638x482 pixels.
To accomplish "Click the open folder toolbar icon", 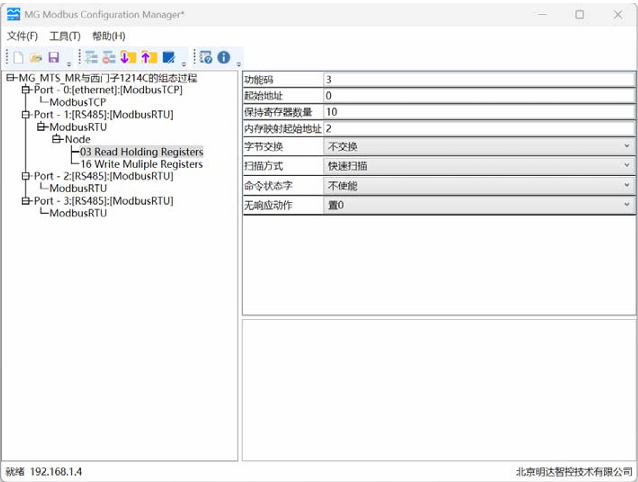I will coord(36,58).
